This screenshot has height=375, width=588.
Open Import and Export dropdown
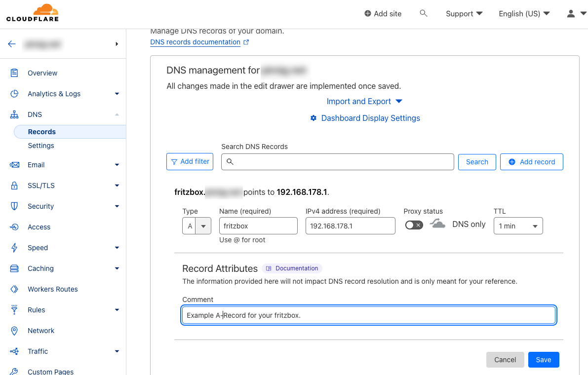[364, 101]
